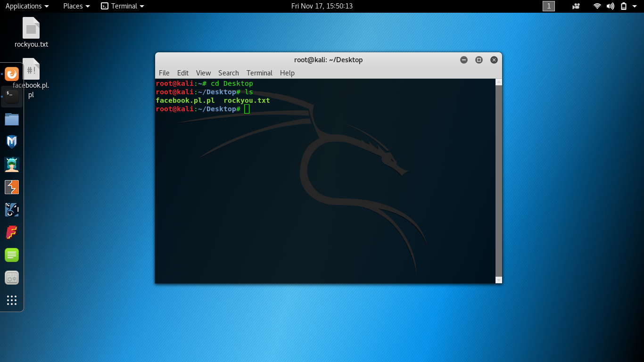Open the Help menu in terminal
The width and height of the screenshot is (644, 362).
287,73
